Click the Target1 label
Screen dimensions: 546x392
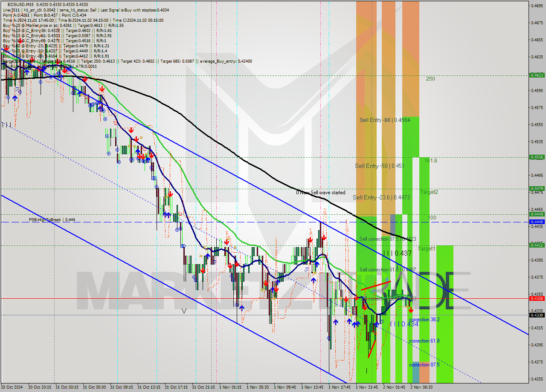[427, 248]
